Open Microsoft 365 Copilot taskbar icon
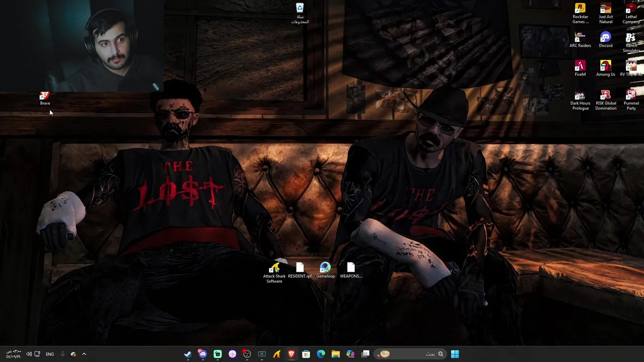 [x=351, y=354]
